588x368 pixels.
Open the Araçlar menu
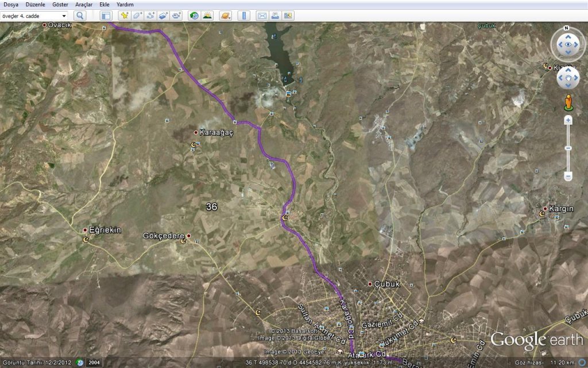84,4
